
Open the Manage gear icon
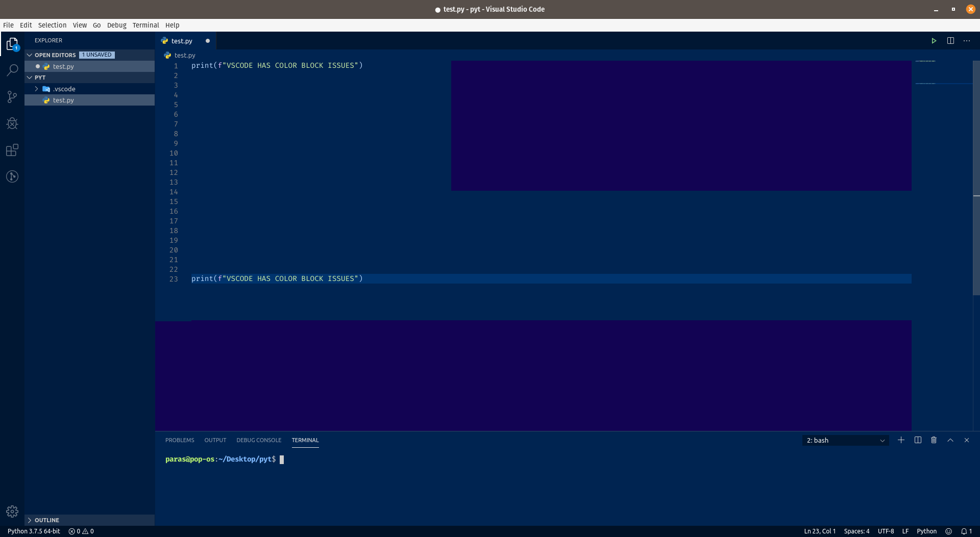tap(12, 512)
